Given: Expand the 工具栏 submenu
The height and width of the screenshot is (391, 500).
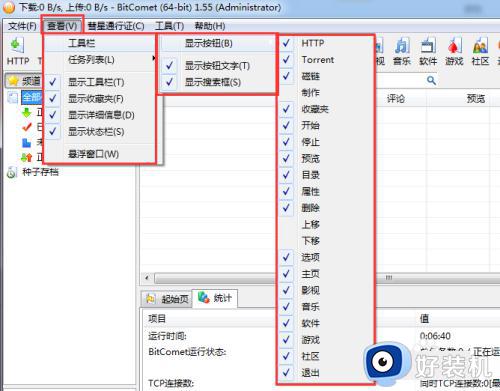Looking at the screenshot, I should click(100, 43).
